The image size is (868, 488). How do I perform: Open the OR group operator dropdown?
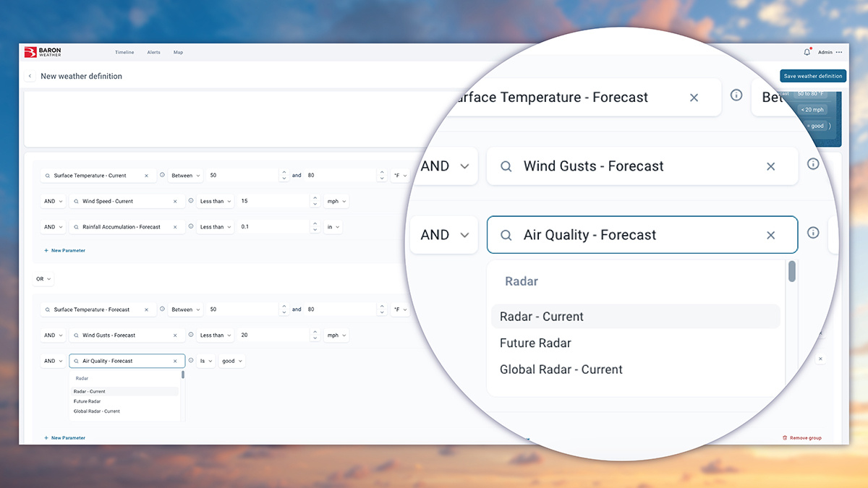(43, 278)
